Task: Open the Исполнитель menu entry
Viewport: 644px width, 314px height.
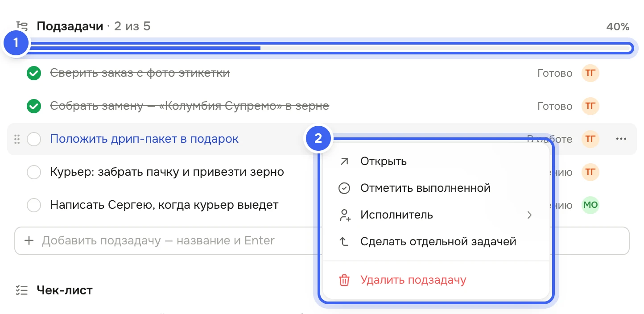Action: 436,215
